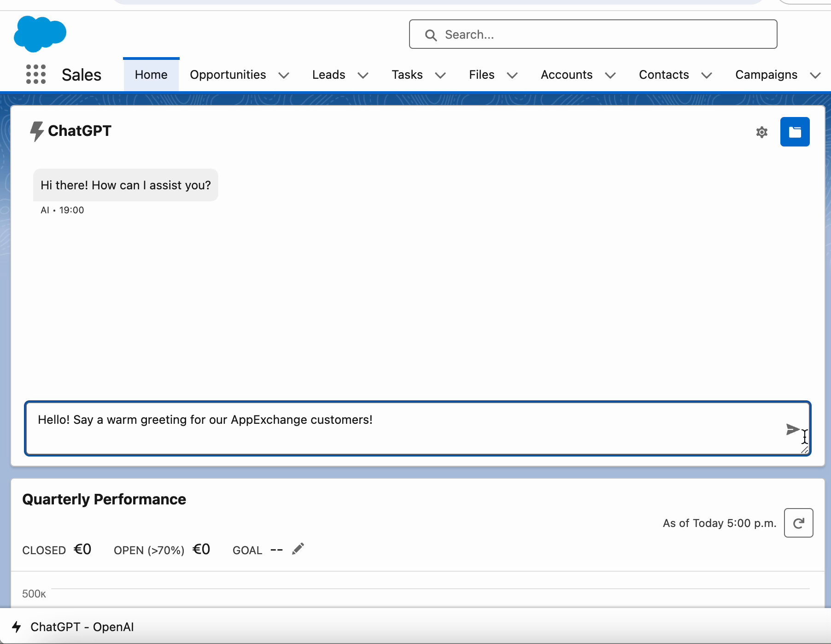Edit the quarterly goal pencil
The image size is (831, 644).
[298, 549]
